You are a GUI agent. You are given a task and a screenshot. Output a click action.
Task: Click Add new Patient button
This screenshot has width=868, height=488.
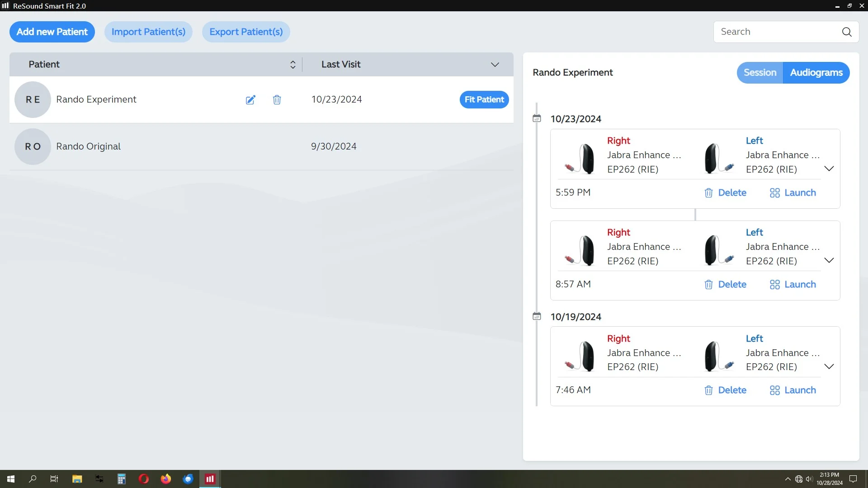pyautogui.click(x=52, y=32)
